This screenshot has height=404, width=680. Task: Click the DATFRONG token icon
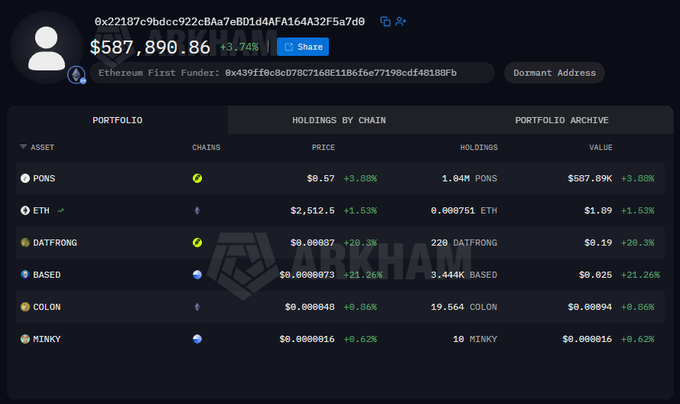(x=25, y=242)
